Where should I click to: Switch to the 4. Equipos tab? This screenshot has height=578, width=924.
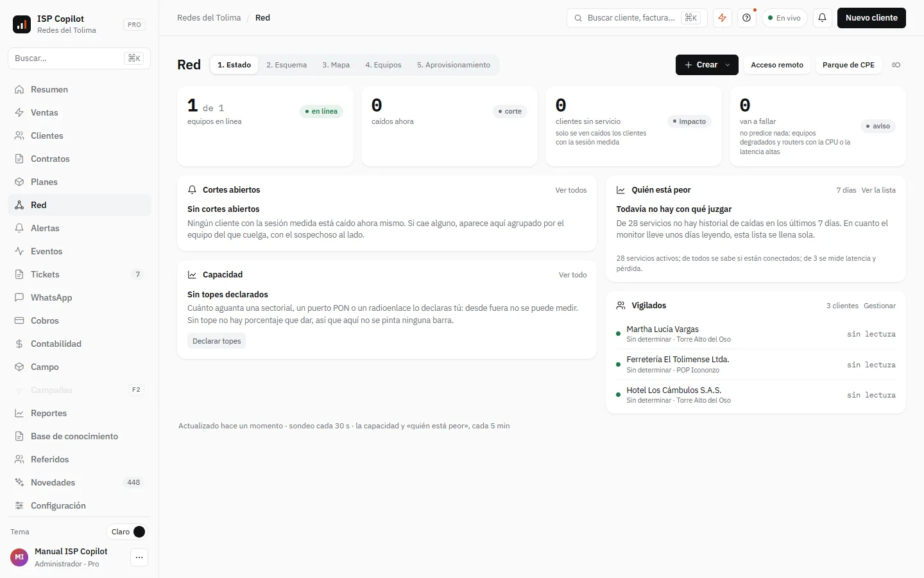click(x=384, y=65)
